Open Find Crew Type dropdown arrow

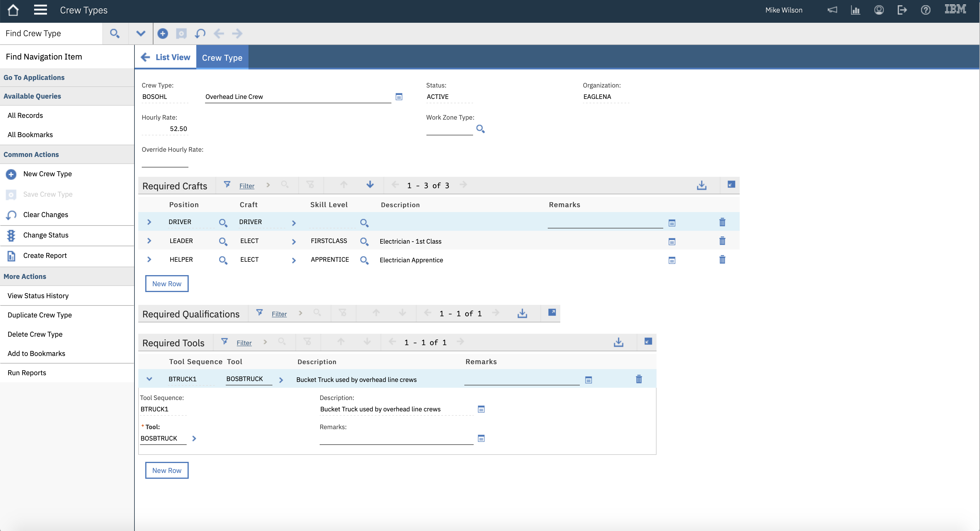pyautogui.click(x=140, y=34)
